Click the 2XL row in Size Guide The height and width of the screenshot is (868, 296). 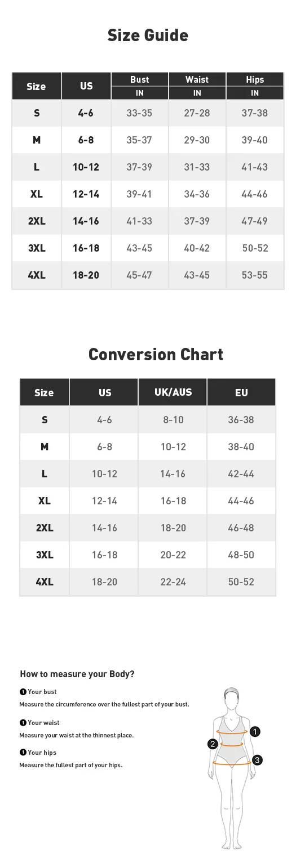pos(148,221)
